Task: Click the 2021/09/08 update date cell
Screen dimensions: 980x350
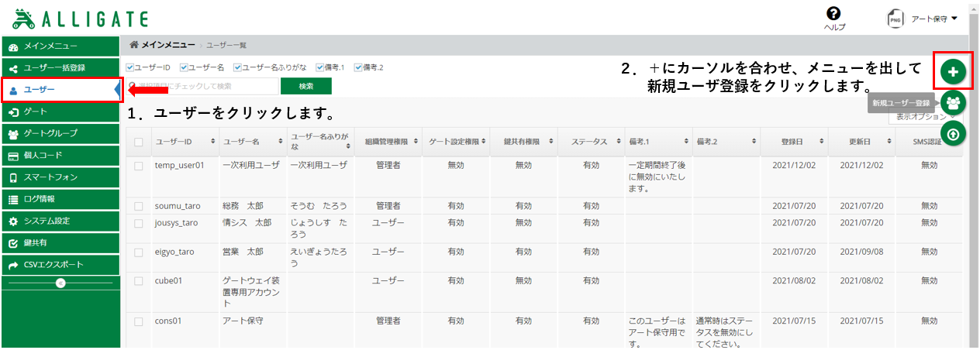Action: 861,252
